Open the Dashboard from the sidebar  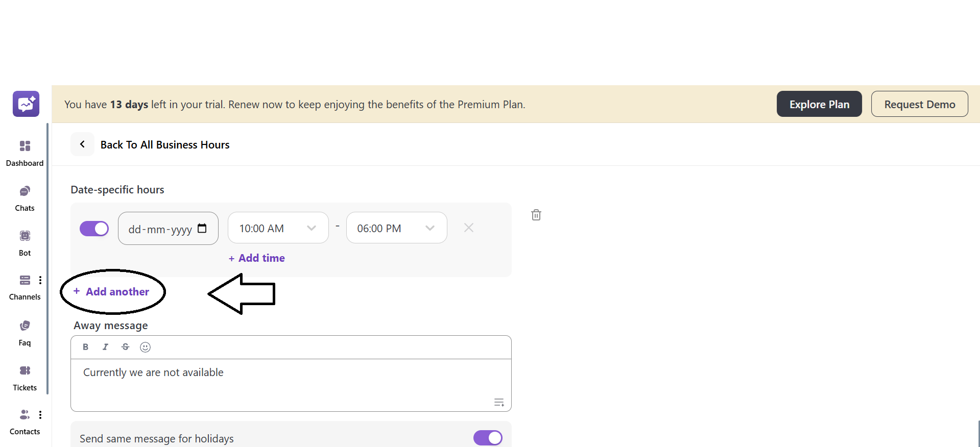[25, 153]
